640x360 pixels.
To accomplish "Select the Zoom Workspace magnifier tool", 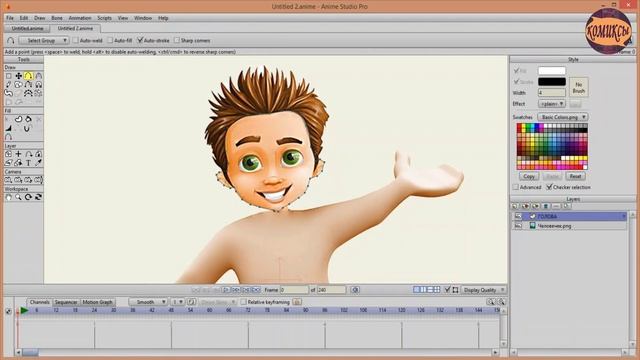I will (18, 197).
